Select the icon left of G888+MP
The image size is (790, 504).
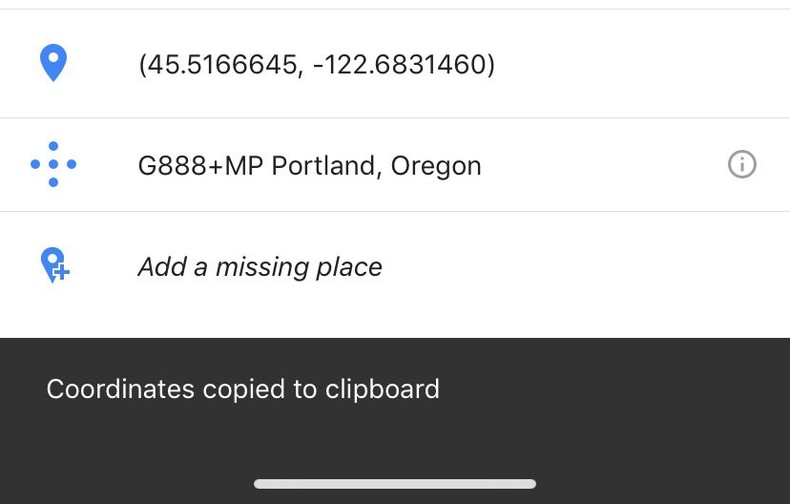[53, 164]
